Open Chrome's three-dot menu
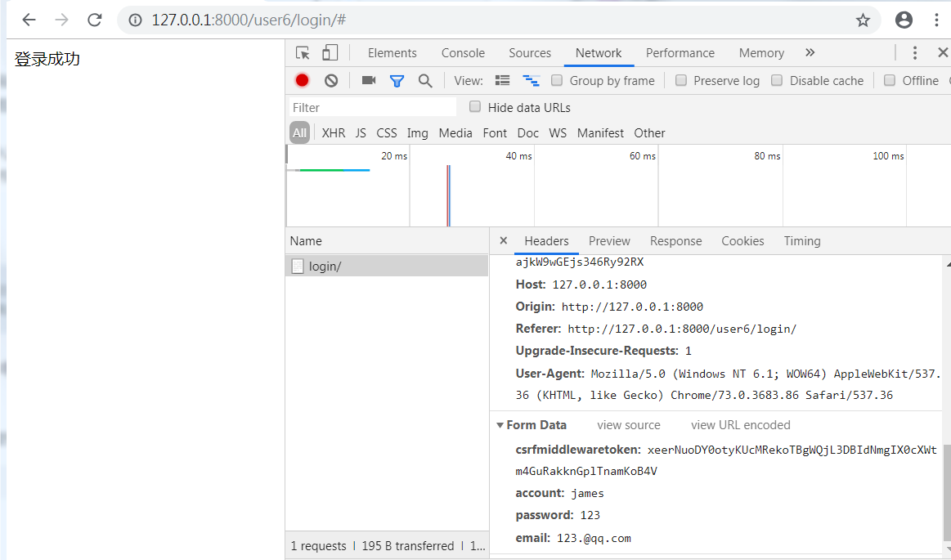Screen dimensions: 951x560 936,20
